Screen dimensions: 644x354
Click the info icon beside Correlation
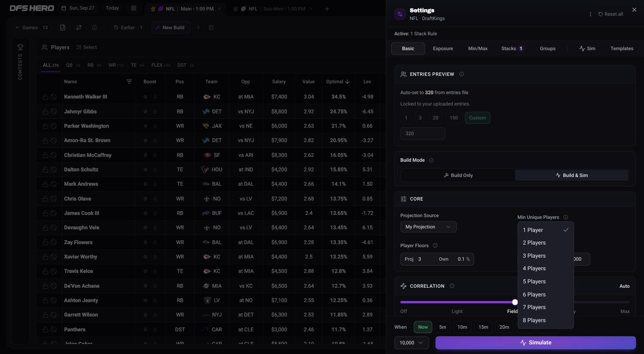pyautogui.click(x=452, y=286)
